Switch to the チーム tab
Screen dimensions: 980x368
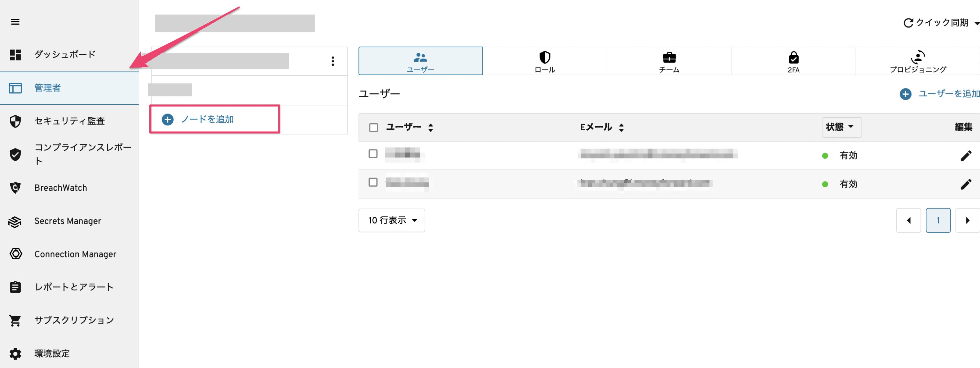tap(669, 61)
